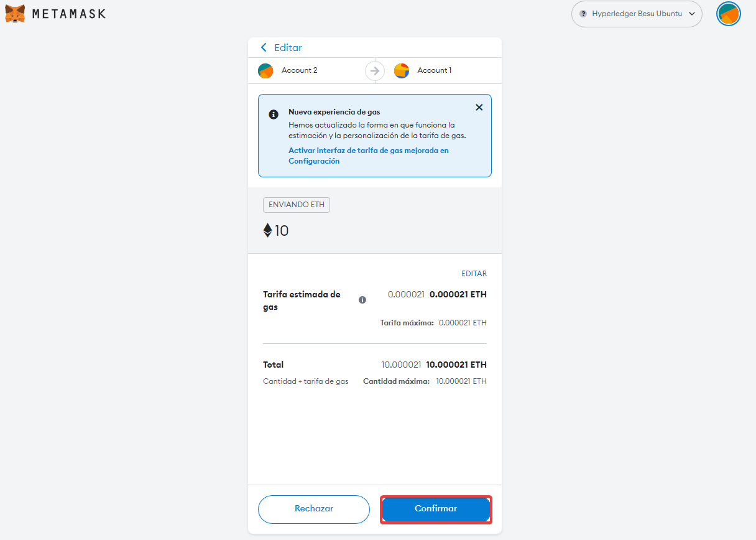Screen dimensions: 756x540
Task: Click the Account 2 sender name
Action: pyautogui.click(x=299, y=70)
